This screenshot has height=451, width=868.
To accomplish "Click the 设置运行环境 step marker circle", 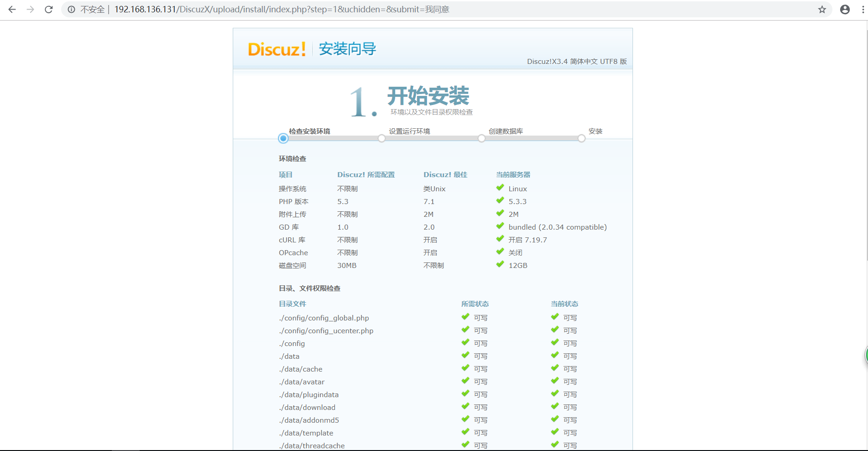I will coord(382,138).
